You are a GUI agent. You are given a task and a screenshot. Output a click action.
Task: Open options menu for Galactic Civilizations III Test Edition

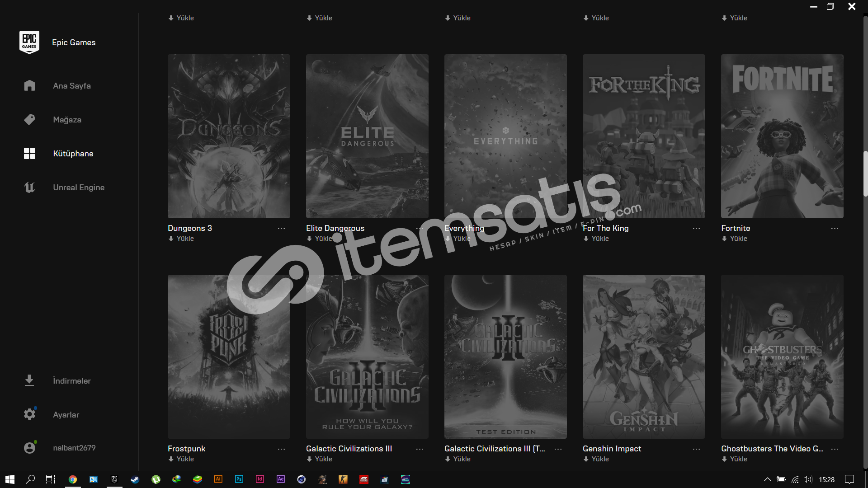pos(558,449)
